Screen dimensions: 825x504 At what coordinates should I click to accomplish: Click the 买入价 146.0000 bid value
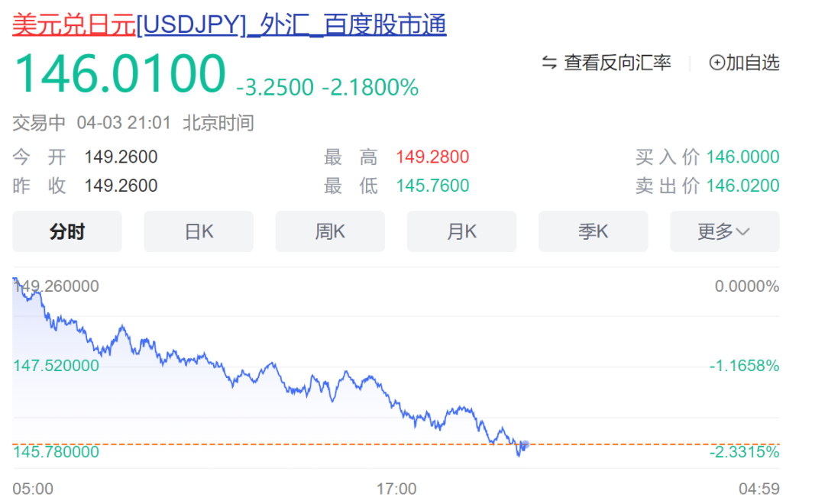[742, 157]
